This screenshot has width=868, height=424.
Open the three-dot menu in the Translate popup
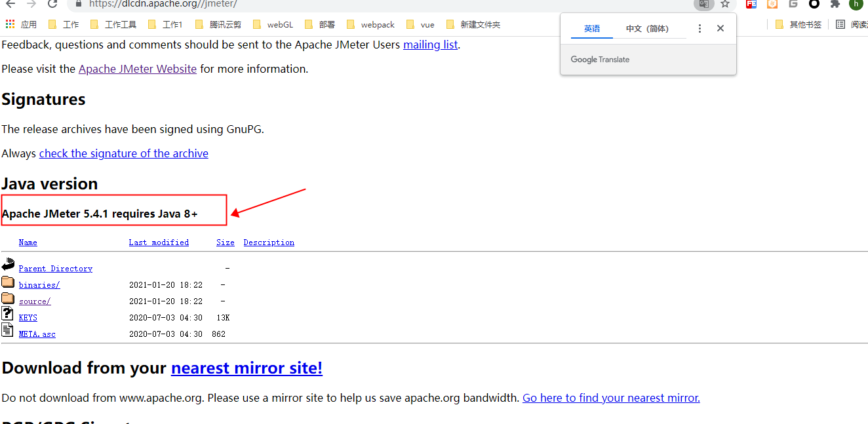[700, 28]
